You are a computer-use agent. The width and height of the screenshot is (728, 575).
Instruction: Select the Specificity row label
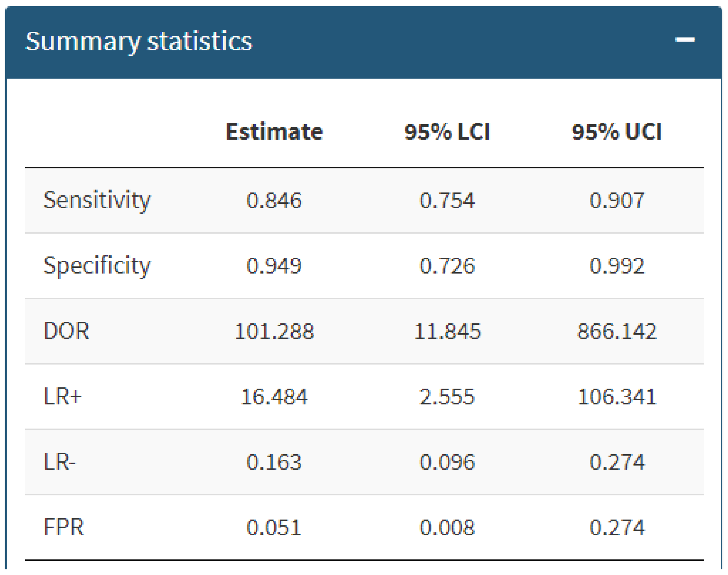pyautogui.click(x=97, y=266)
